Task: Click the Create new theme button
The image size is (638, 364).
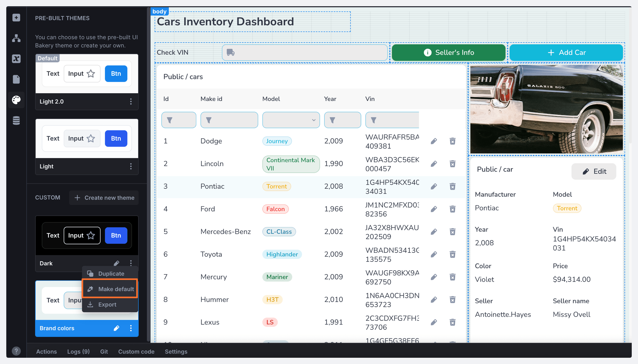Action: click(104, 198)
